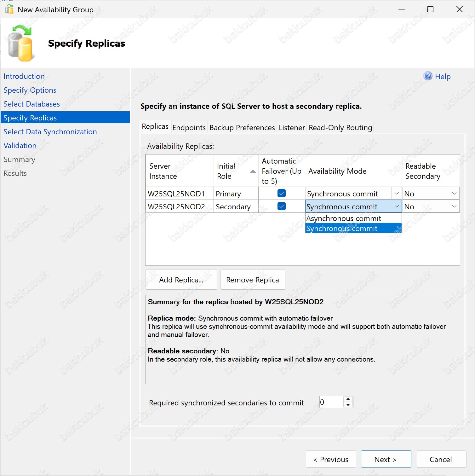Switch to the Endpoints tab
This screenshot has width=475, height=476.
pyautogui.click(x=189, y=128)
